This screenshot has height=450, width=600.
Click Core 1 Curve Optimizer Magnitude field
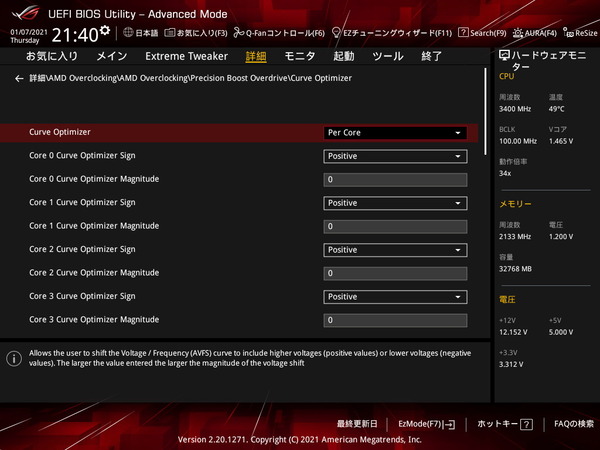pos(395,227)
